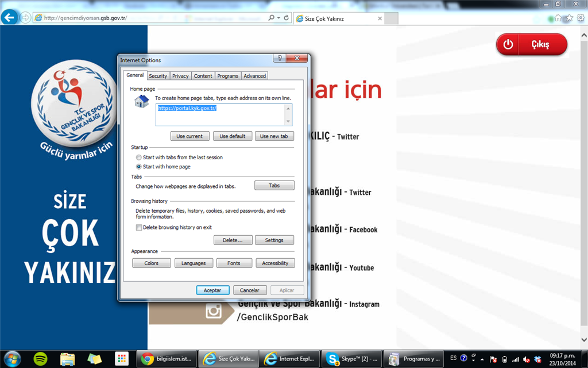
Task: Click the Use current button
Action: tap(189, 136)
